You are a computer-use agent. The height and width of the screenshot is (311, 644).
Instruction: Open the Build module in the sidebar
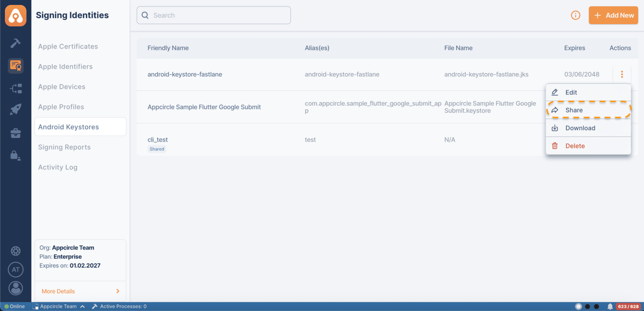(x=16, y=43)
